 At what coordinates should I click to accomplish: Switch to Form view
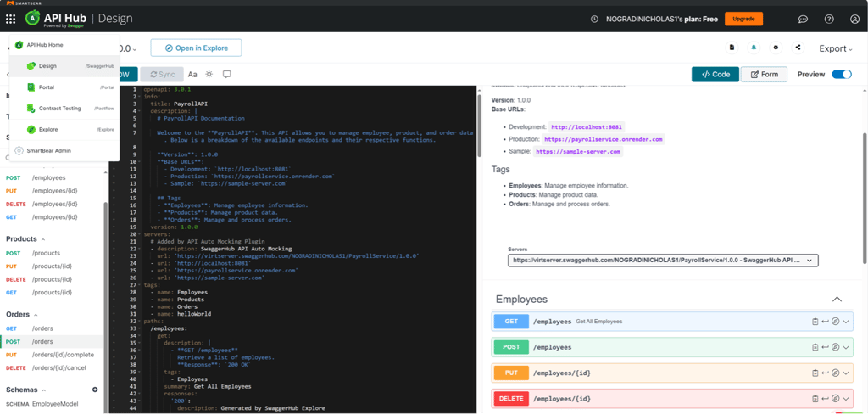point(764,74)
